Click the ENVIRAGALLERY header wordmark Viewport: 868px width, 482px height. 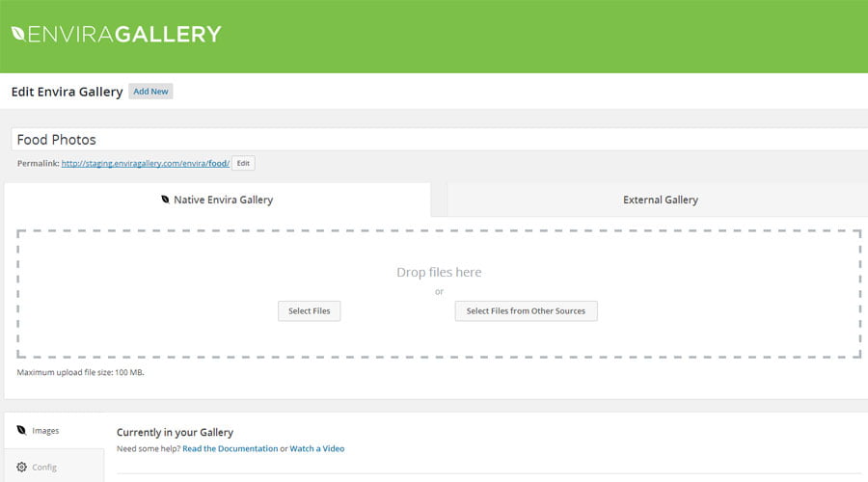click(124, 35)
